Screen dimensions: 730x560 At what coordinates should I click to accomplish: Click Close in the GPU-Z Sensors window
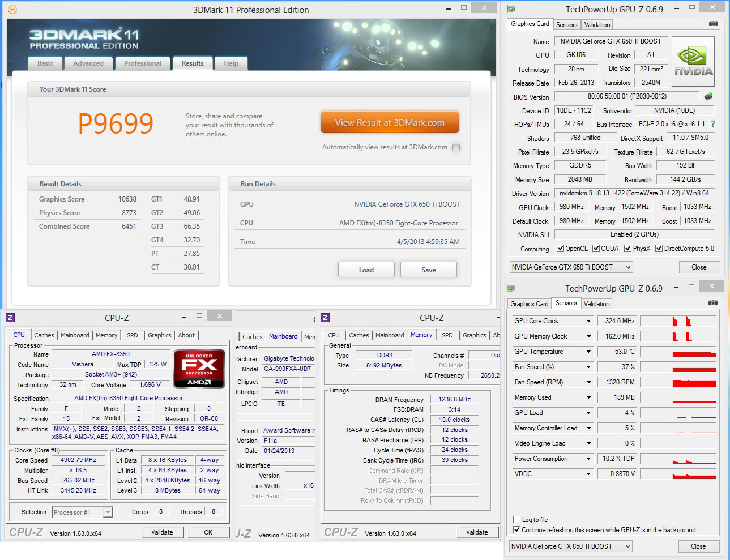(x=698, y=546)
